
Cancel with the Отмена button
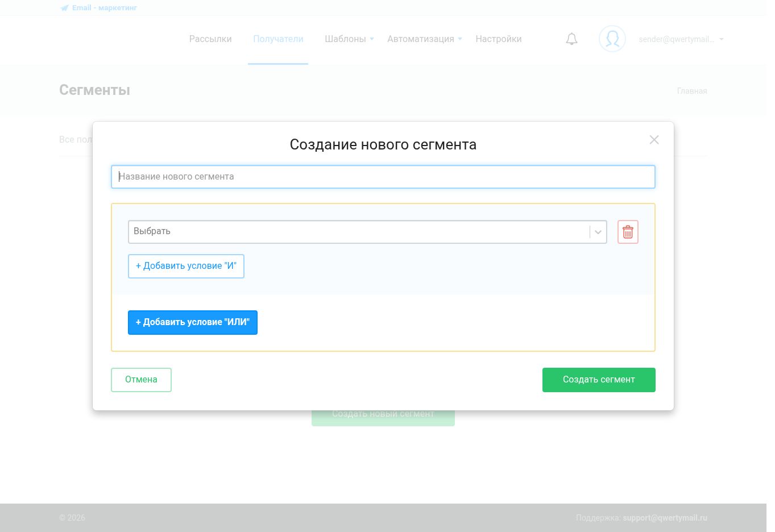(141, 380)
